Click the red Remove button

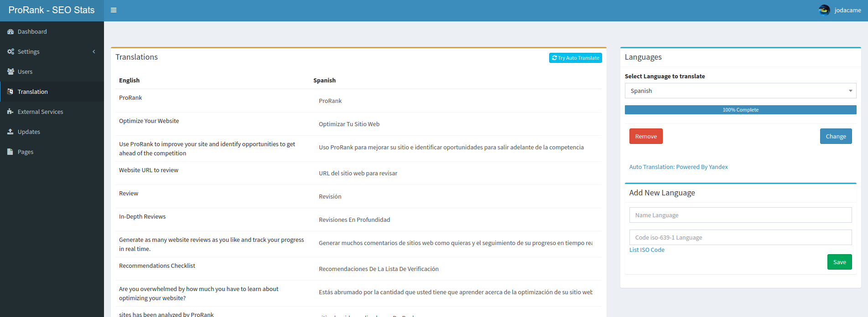click(646, 136)
